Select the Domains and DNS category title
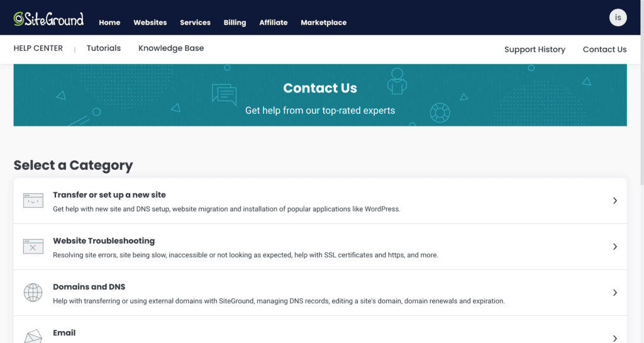 click(89, 287)
